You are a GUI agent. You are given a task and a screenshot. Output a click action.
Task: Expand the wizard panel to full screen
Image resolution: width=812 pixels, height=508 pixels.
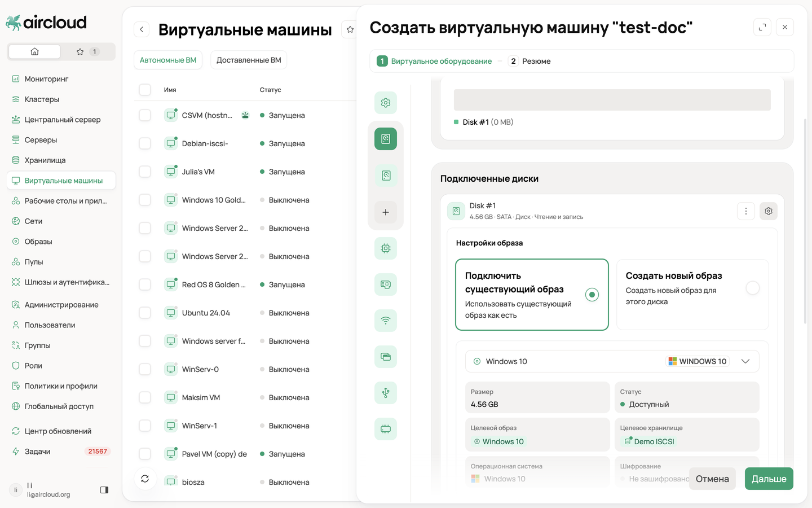pos(762,27)
